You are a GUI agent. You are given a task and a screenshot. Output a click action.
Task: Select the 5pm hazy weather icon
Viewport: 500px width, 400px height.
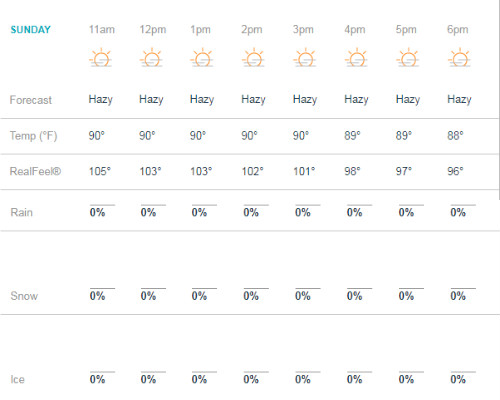(408, 58)
